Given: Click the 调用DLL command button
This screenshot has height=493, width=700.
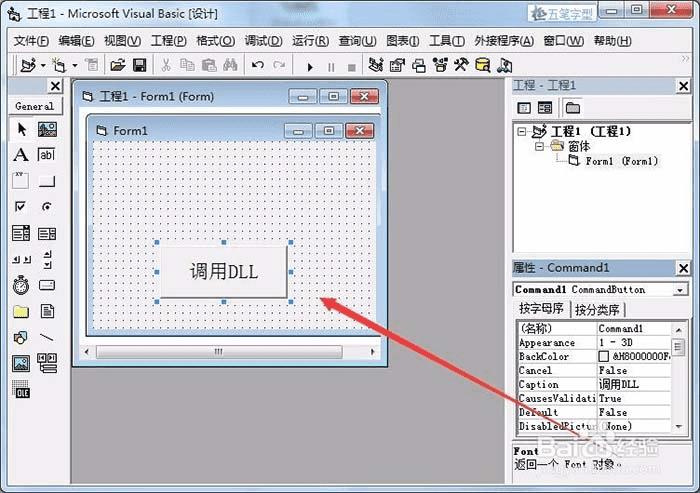Looking at the screenshot, I should pyautogui.click(x=224, y=272).
